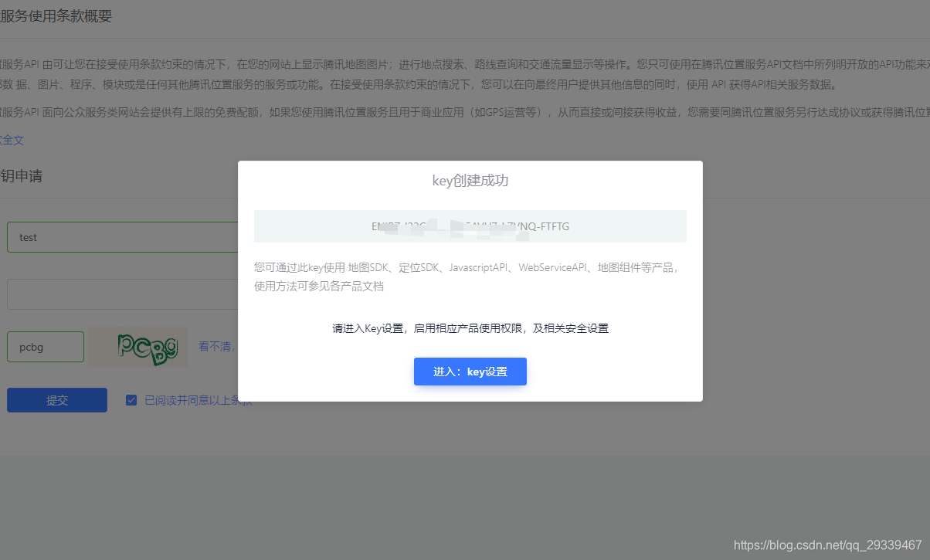Select the generated key text in the dialog

470,226
